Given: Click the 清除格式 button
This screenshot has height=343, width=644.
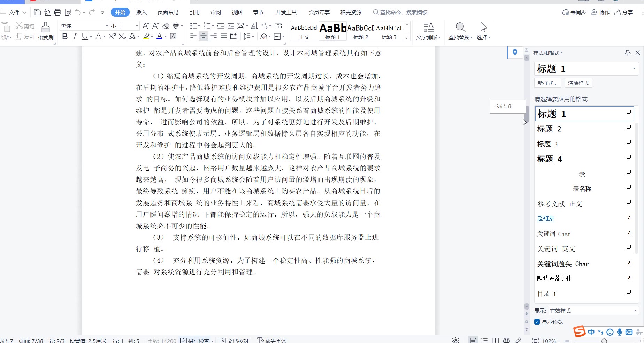Looking at the screenshot, I should click(578, 83).
